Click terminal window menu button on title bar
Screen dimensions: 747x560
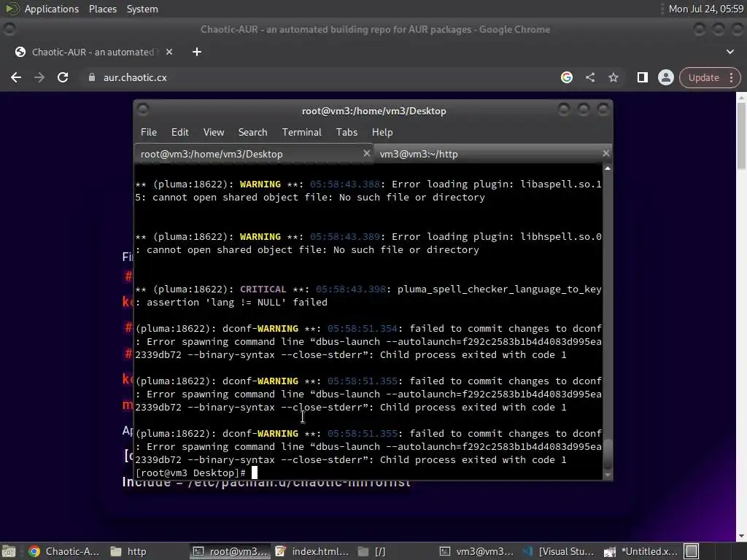tap(142, 109)
